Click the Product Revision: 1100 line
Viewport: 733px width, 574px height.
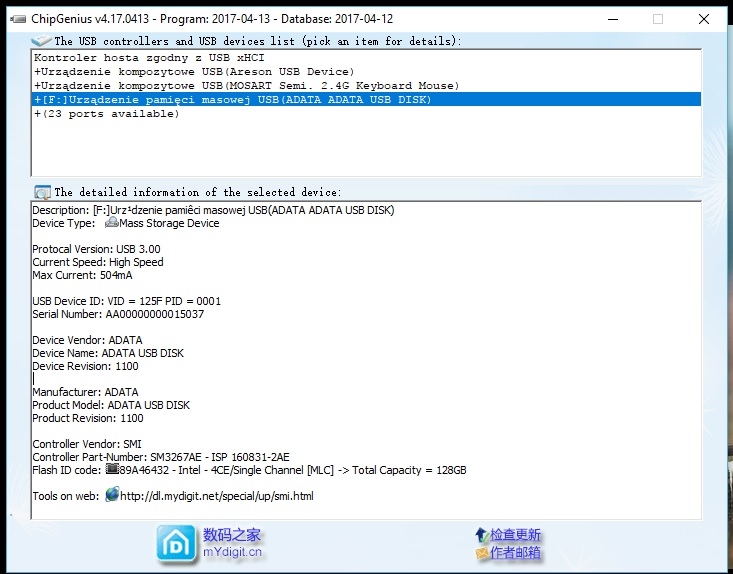point(88,418)
